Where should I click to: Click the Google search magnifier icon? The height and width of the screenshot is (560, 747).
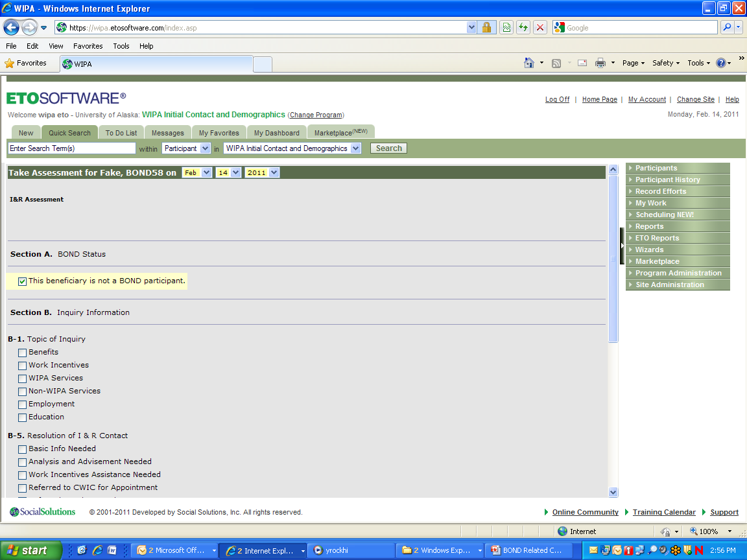tap(727, 28)
